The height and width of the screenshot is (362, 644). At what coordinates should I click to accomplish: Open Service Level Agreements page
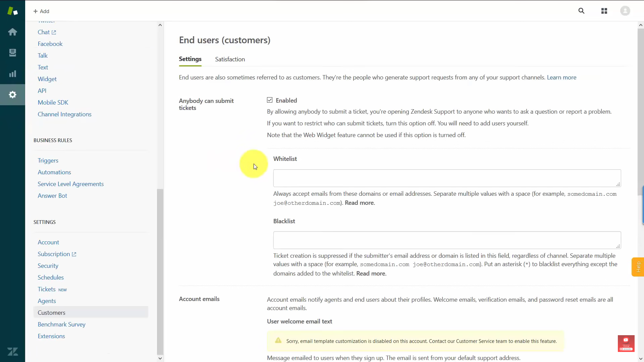[70, 184]
